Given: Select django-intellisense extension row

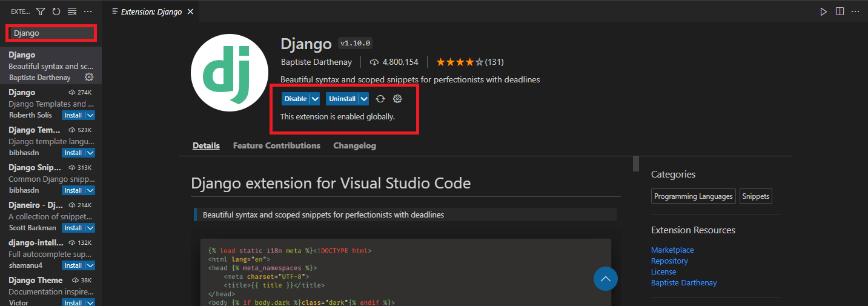Looking at the screenshot, I should 51,254.
